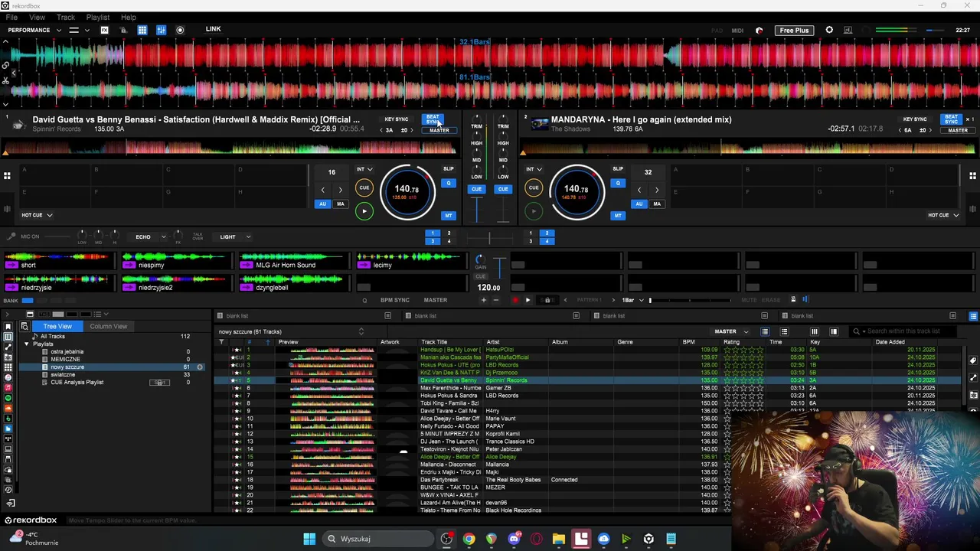Toggle deck 1 master tempo MT

click(448, 216)
